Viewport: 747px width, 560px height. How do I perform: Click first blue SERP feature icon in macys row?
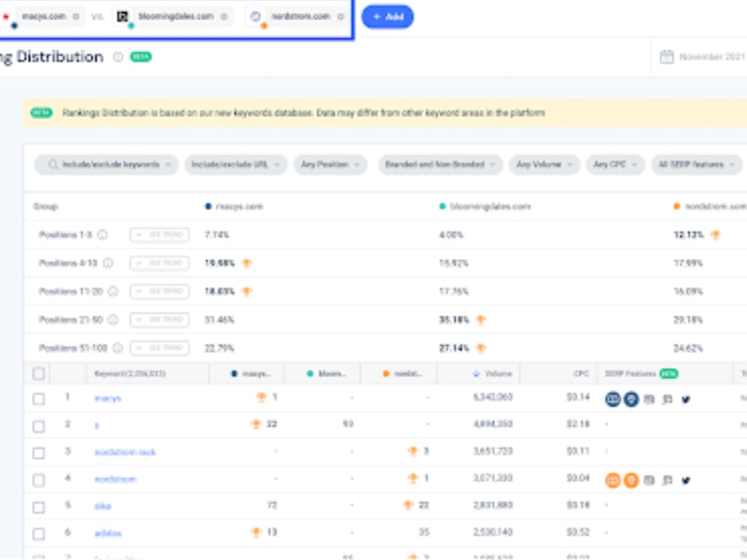(613, 399)
